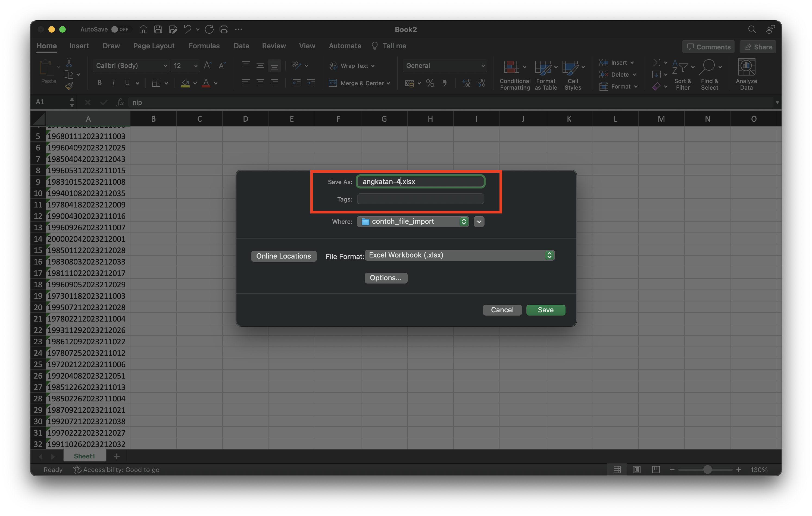812x516 pixels.
Task: Click the Save As pencil-disk icon
Action: coord(173,29)
